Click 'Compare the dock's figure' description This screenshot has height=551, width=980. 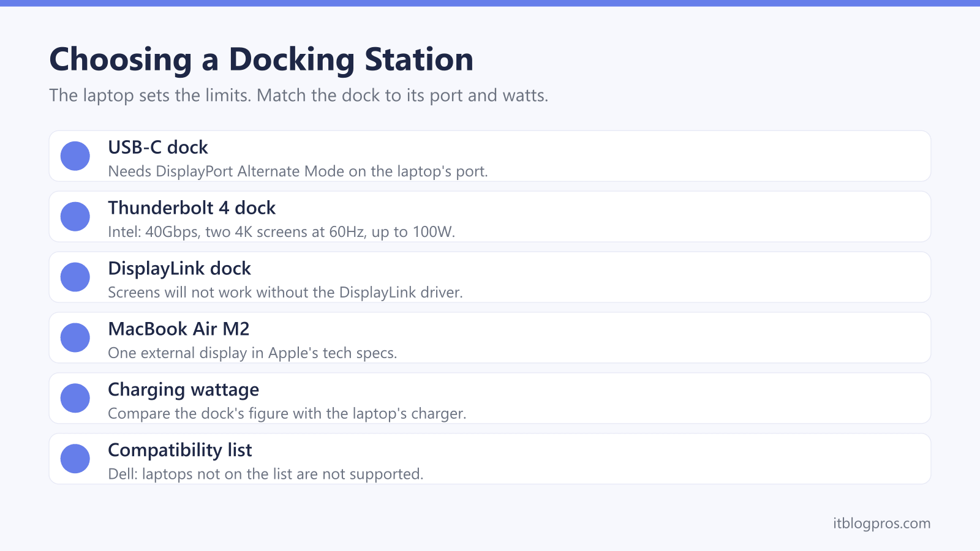pyautogui.click(x=287, y=414)
